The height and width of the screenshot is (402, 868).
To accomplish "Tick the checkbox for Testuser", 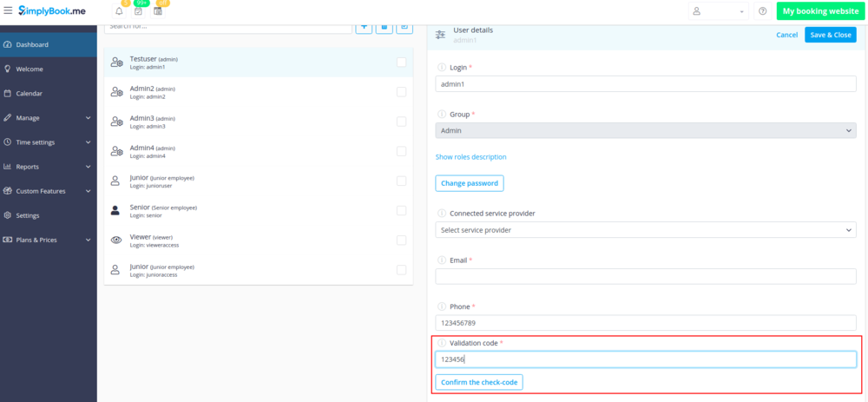I will 401,63.
